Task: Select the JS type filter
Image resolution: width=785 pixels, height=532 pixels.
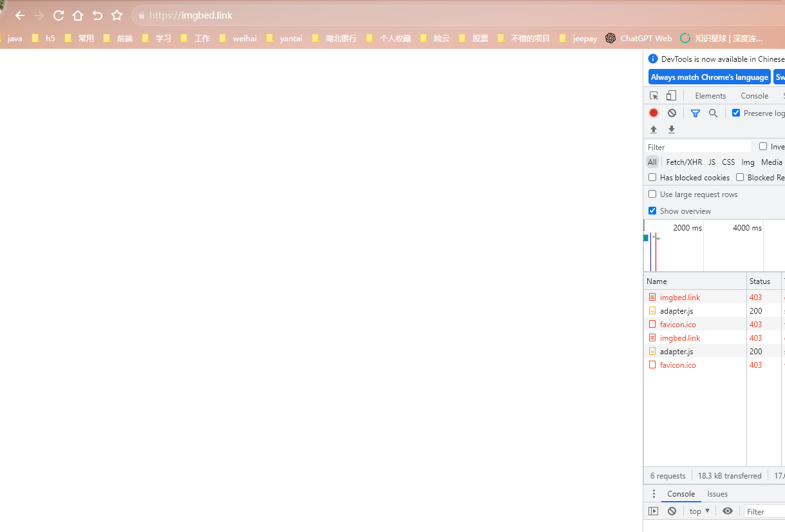Action: click(712, 162)
